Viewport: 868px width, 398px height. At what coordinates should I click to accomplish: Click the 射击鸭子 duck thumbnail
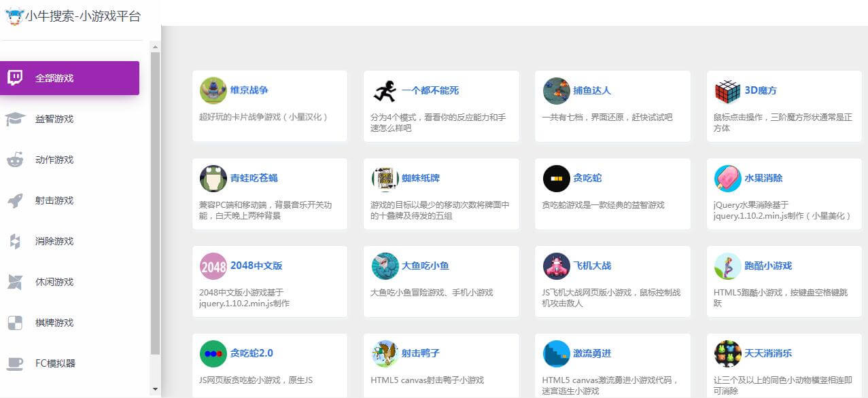coord(385,353)
